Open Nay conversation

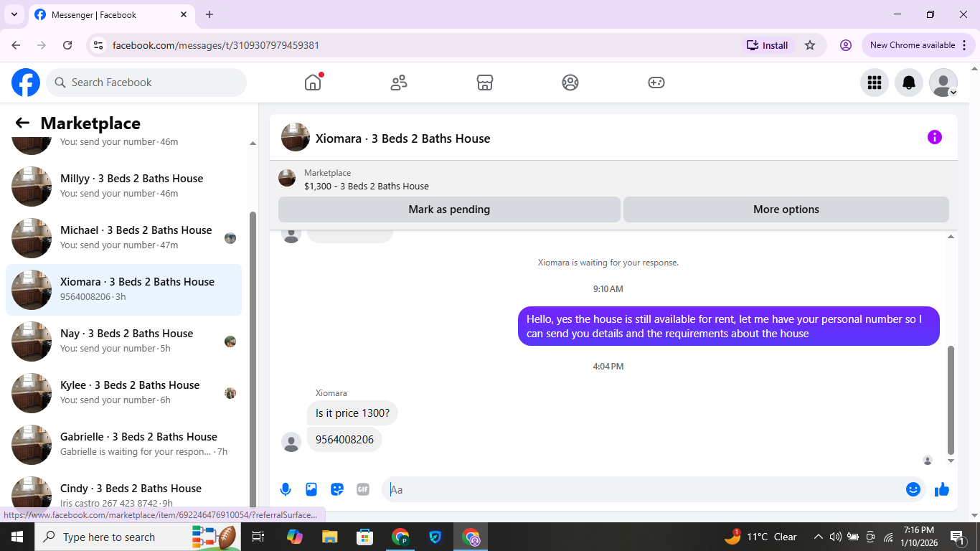click(123, 341)
